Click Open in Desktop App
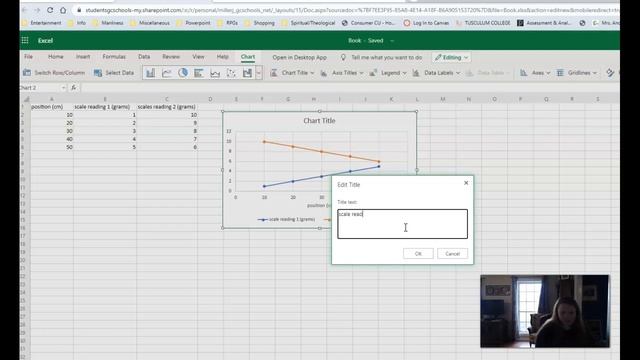 [x=300, y=58]
